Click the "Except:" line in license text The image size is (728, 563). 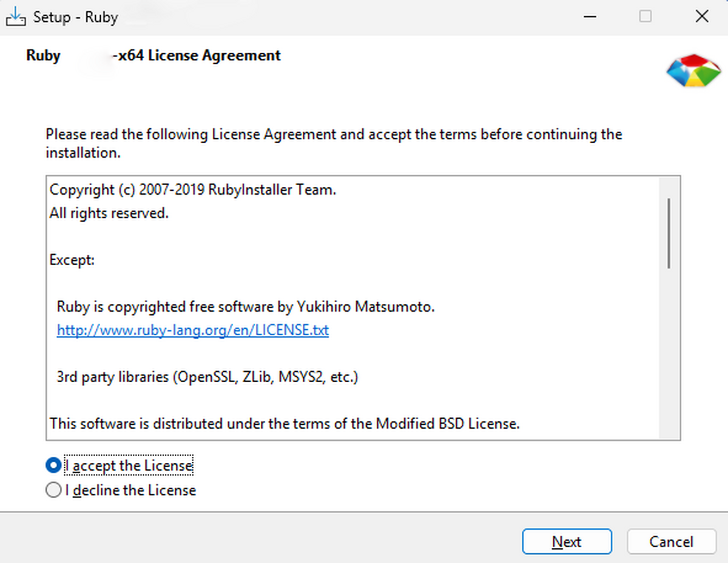(72, 260)
